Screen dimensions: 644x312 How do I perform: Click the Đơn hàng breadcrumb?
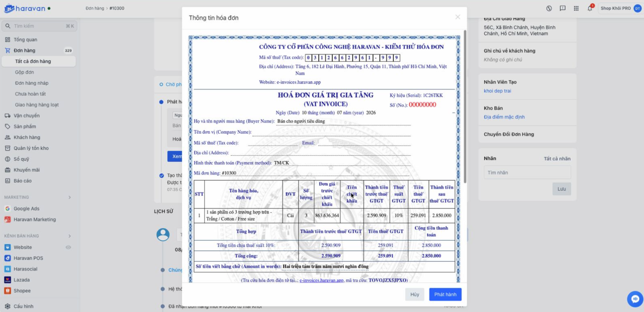point(95,8)
